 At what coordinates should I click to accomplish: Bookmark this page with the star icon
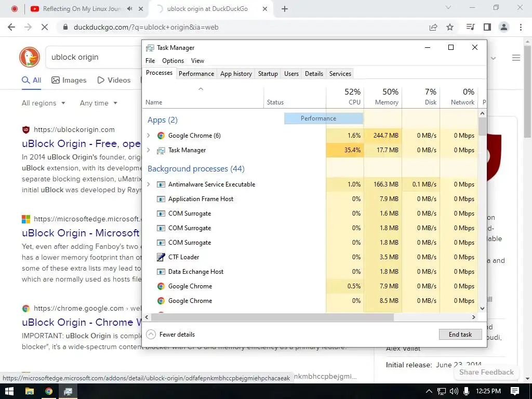(450, 27)
